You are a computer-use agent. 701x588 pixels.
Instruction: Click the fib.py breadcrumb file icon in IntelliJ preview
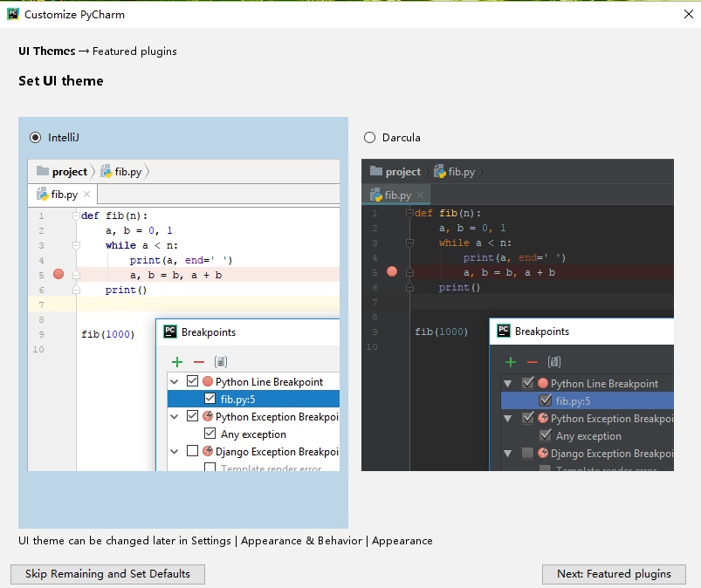click(x=106, y=171)
